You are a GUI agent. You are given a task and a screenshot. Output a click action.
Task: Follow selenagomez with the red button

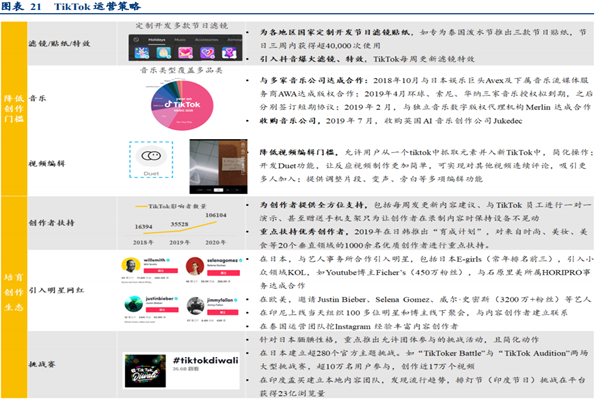point(223,273)
